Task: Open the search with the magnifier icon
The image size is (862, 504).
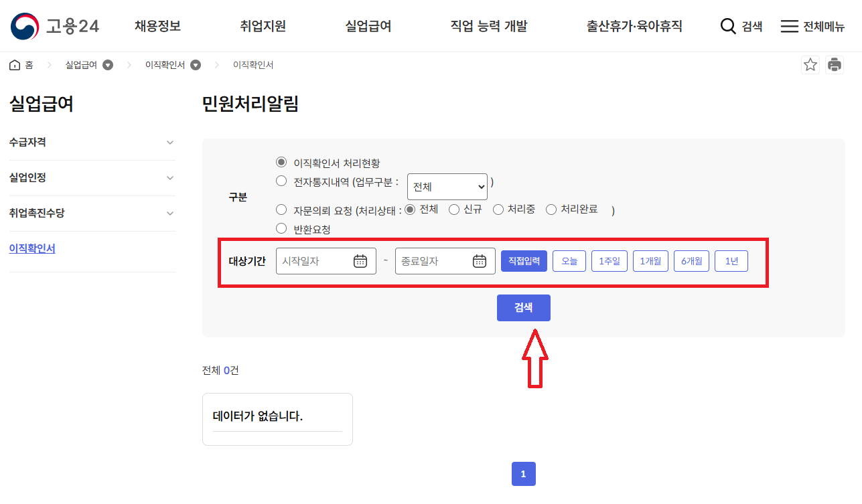Action: coord(727,26)
